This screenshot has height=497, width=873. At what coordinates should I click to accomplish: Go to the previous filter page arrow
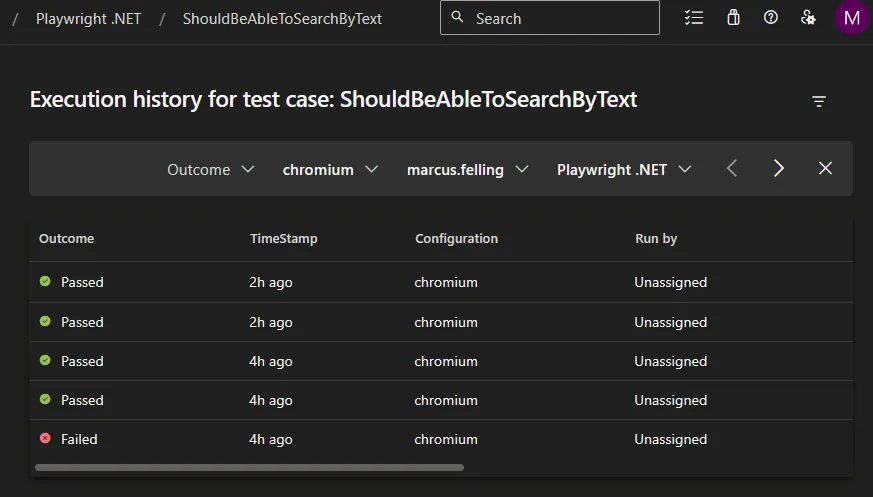(x=732, y=169)
